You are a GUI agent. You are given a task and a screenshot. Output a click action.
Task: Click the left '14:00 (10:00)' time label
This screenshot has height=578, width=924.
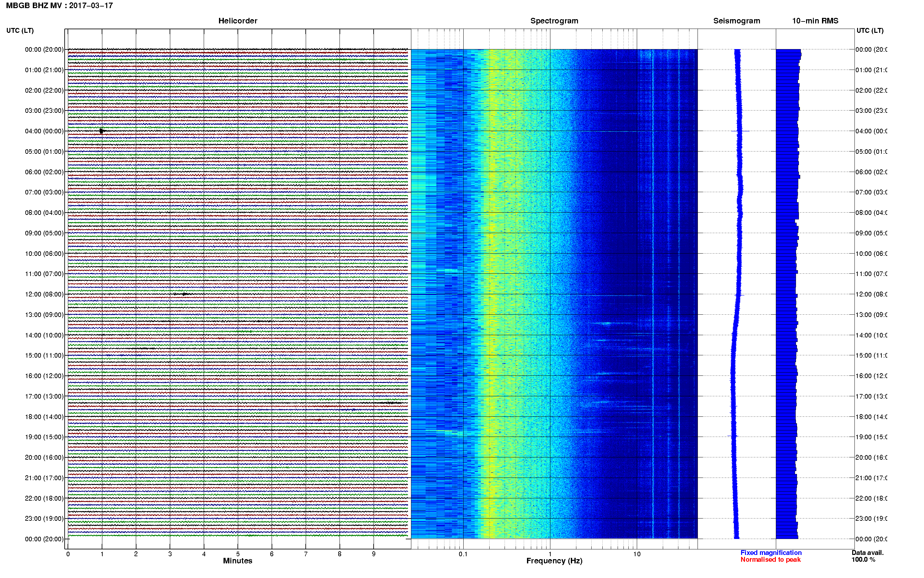(x=44, y=335)
